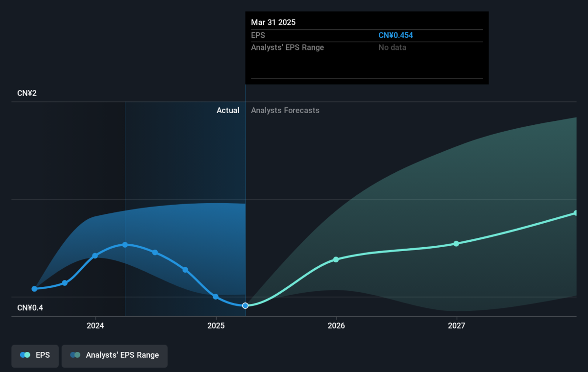Click the tooltip EPS row label
588x372 pixels.
coord(258,35)
